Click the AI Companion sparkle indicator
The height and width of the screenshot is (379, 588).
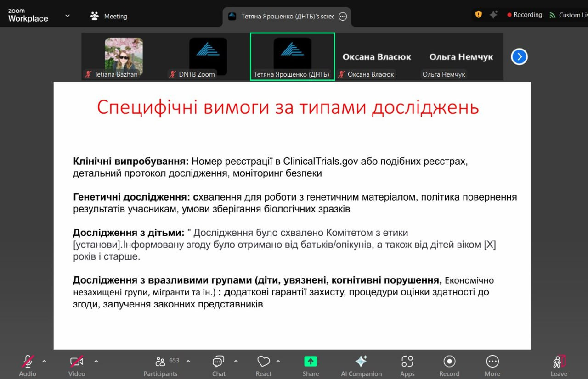click(x=493, y=15)
